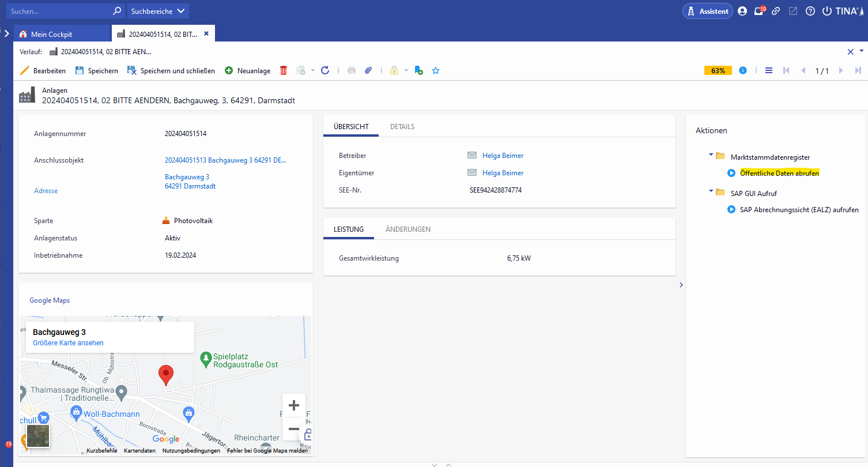Click the blue info icon beside 63%
Screen dimensions: 868x467
tap(743, 70)
